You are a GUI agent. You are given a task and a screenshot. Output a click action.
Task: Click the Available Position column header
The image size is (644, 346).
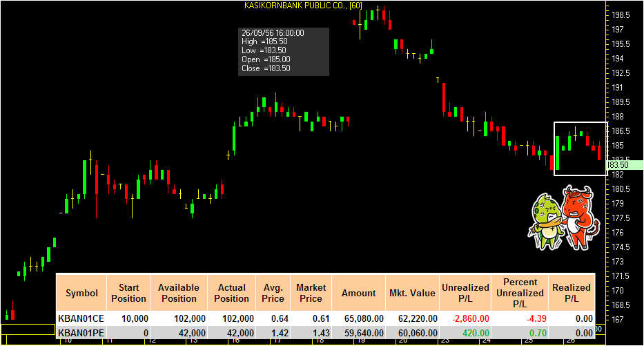(179, 293)
